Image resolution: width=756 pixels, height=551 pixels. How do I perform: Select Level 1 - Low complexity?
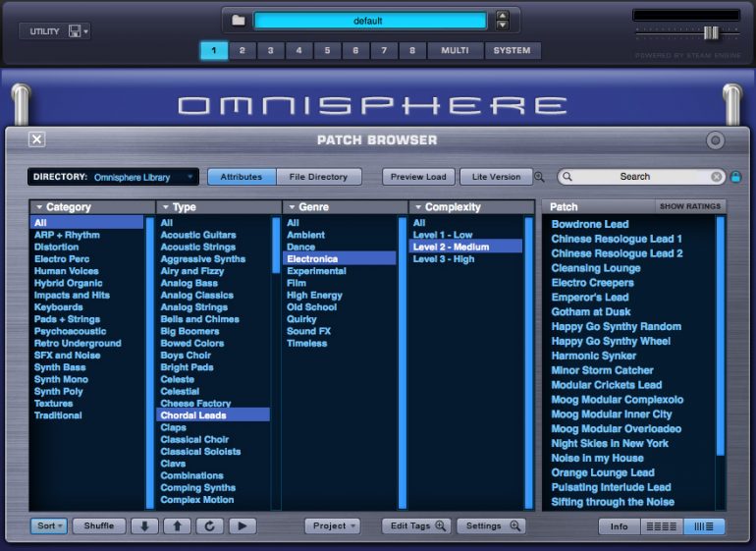(x=443, y=235)
